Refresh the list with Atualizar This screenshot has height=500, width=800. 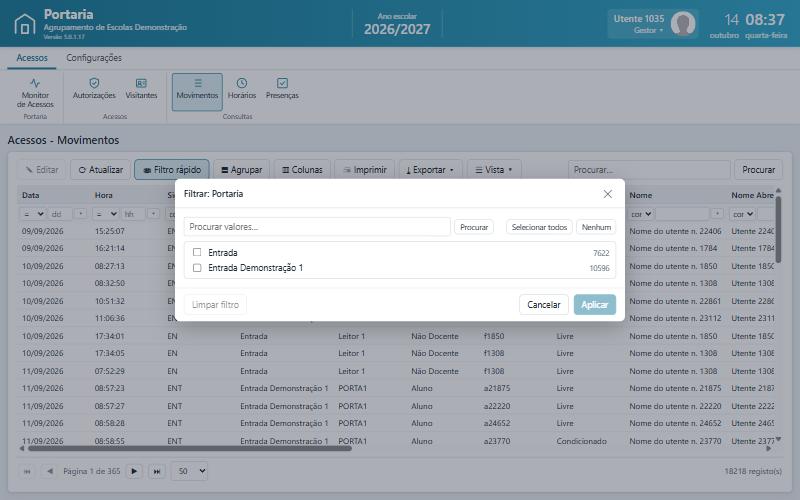[x=101, y=170]
